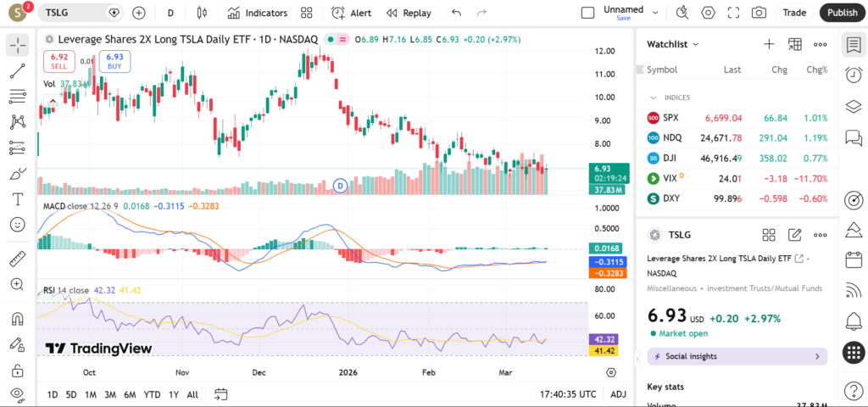Screen dimensions: 868x407
Task: Click the Publish button
Action: (x=842, y=13)
